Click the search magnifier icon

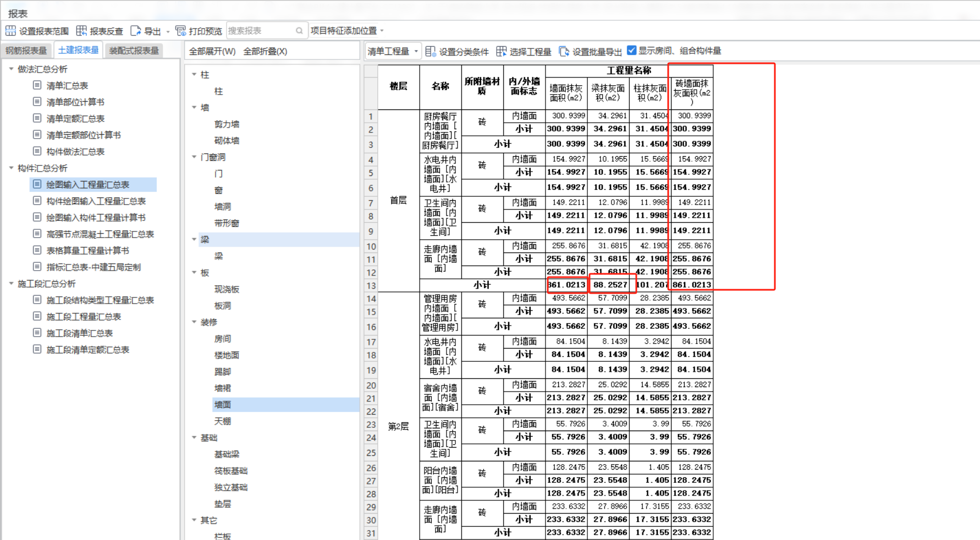pyautogui.click(x=299, y=31)
